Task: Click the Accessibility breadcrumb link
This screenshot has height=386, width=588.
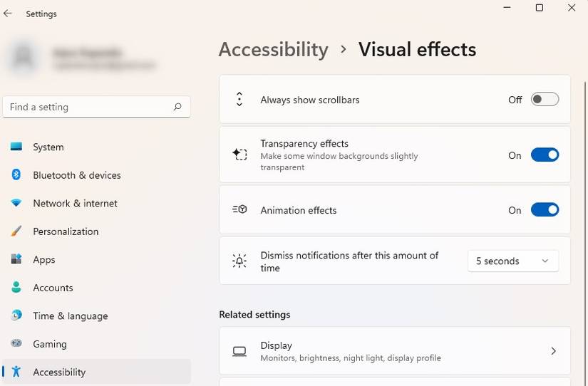Action: pos(273,50)
